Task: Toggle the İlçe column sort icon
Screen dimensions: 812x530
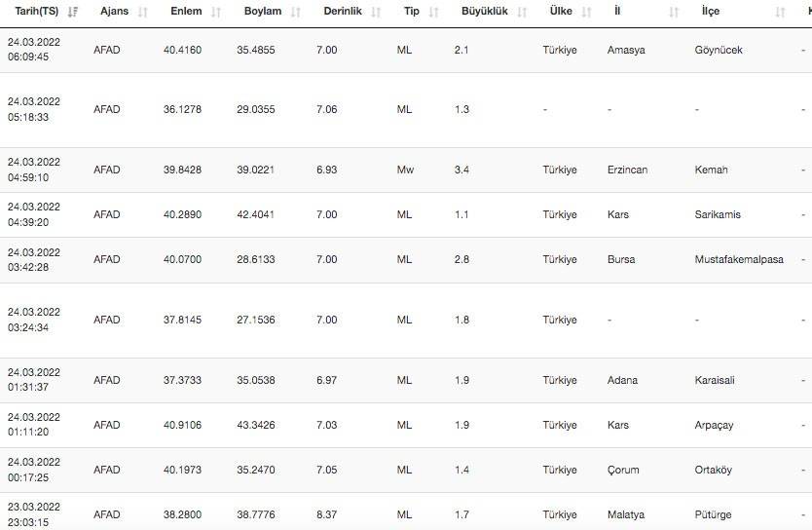Action: click(780, 13)
